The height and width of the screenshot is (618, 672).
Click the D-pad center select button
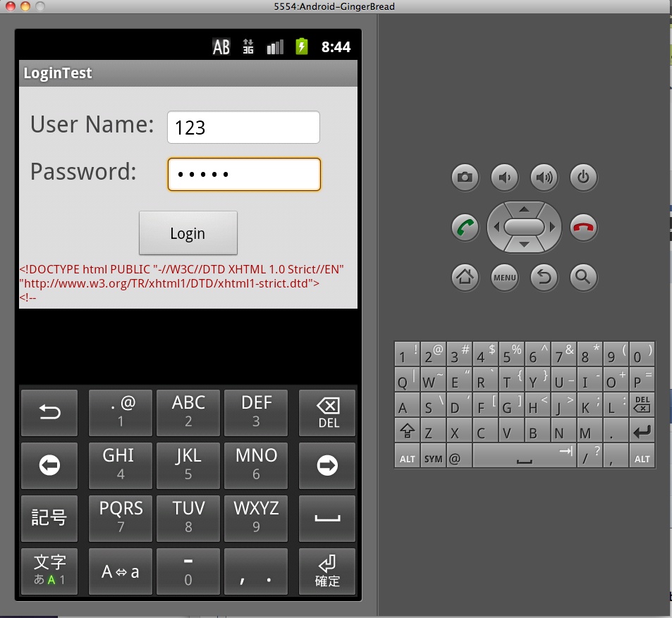[524, 227]
